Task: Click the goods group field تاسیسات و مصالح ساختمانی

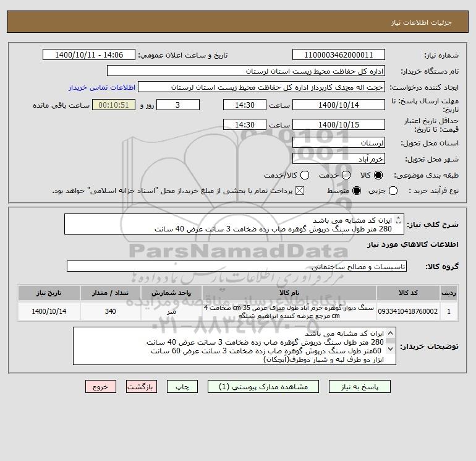Action: click(237, 267)
